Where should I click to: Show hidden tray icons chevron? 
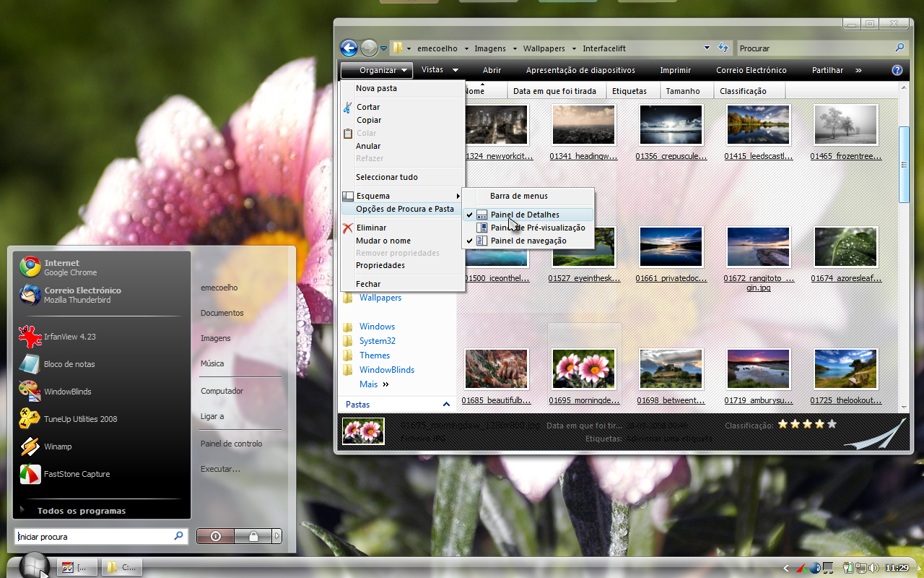(x=787, y=568)
